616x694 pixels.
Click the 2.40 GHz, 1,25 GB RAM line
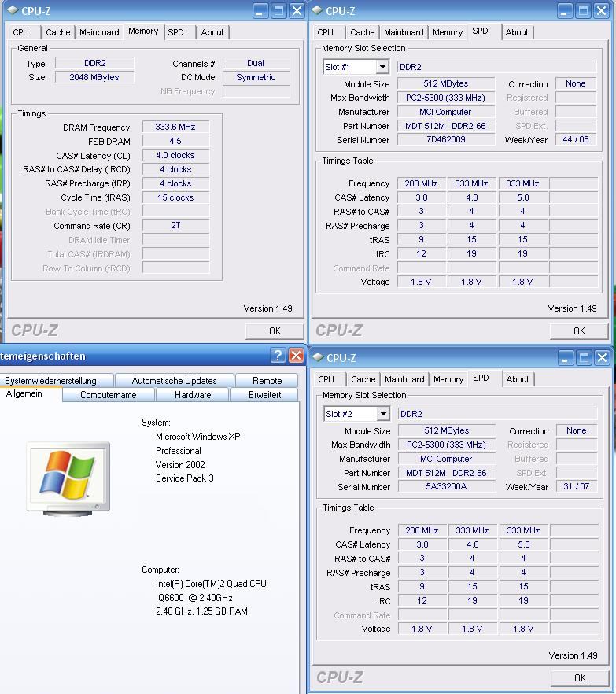point(201,611)
